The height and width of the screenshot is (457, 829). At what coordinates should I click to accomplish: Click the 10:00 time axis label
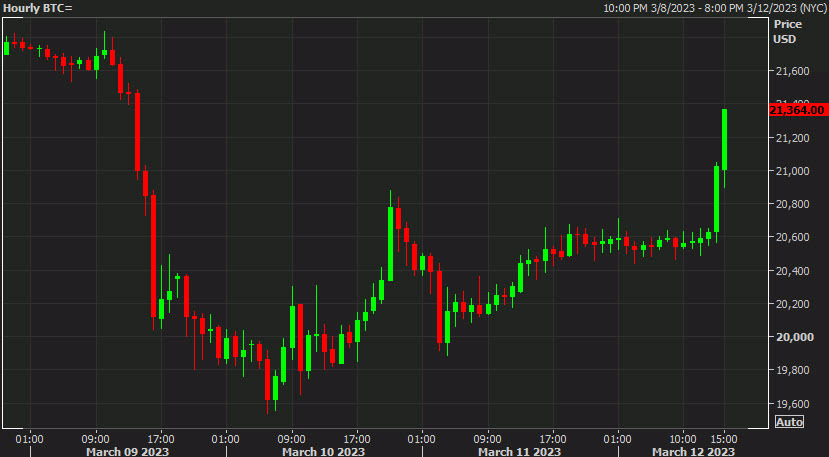pyautogui.click(x=683, y=439)
